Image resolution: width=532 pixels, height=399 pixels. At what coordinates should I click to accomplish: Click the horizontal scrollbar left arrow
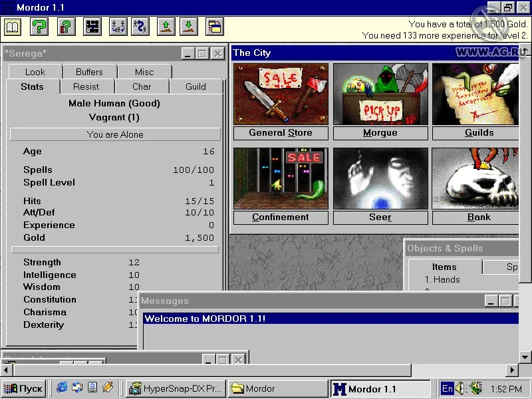(x=6, y=370)
